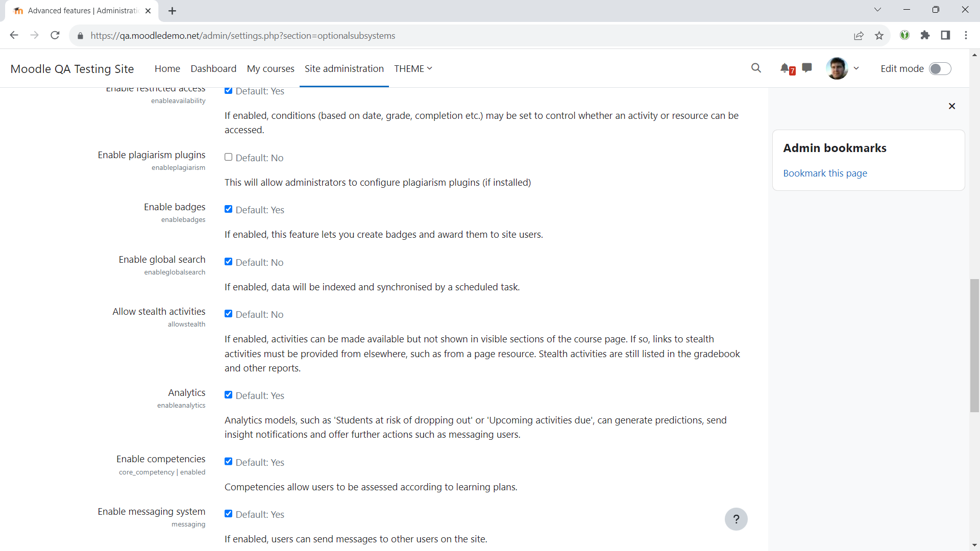Click the share page icon in address bar
This screenshot has width=980, height=551.
coord(859,35)
